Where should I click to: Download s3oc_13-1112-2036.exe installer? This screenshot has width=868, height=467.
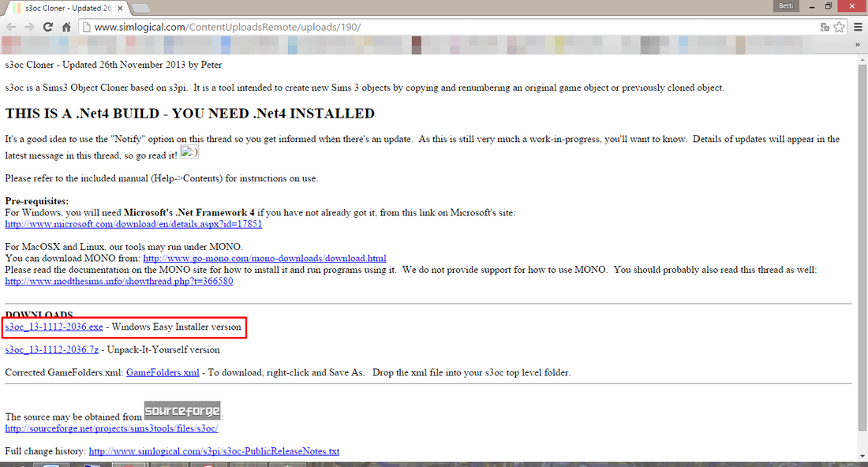click(x=54, y=327)
